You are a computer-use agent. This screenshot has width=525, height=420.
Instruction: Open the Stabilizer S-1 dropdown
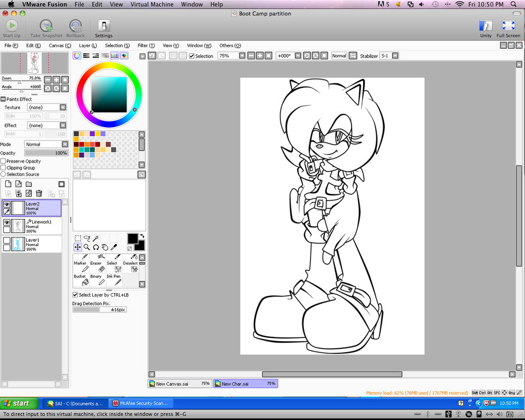[x=395, y=55]
